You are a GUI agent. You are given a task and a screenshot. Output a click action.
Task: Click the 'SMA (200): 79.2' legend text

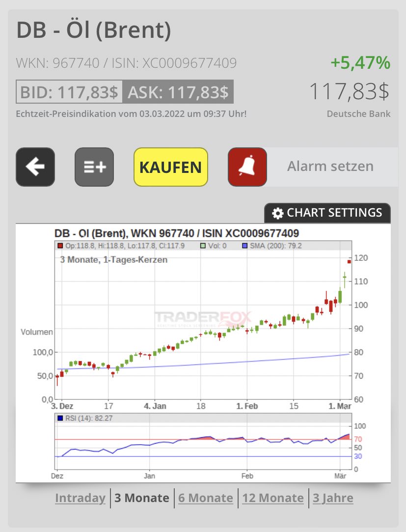coord(276,246)
